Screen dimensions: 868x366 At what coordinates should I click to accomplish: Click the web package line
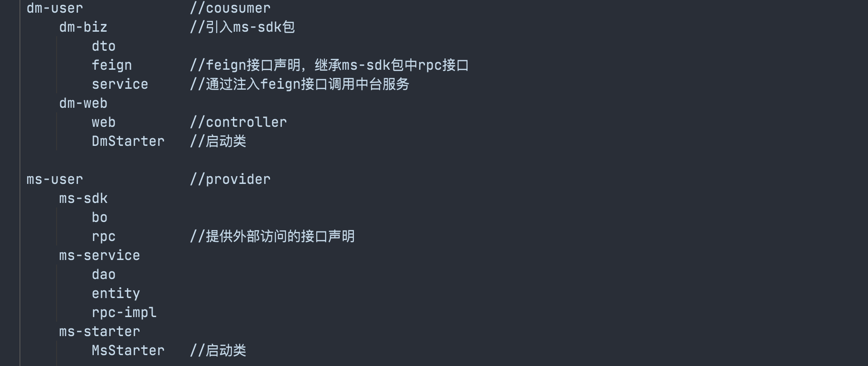[104, 122]
